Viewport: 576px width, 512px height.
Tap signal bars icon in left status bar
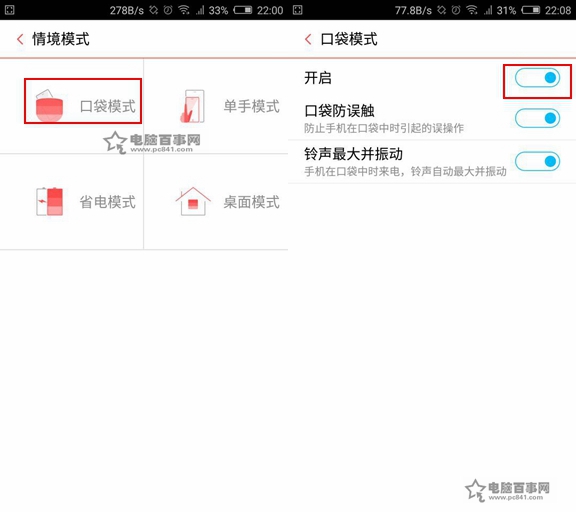coord(200,10)
